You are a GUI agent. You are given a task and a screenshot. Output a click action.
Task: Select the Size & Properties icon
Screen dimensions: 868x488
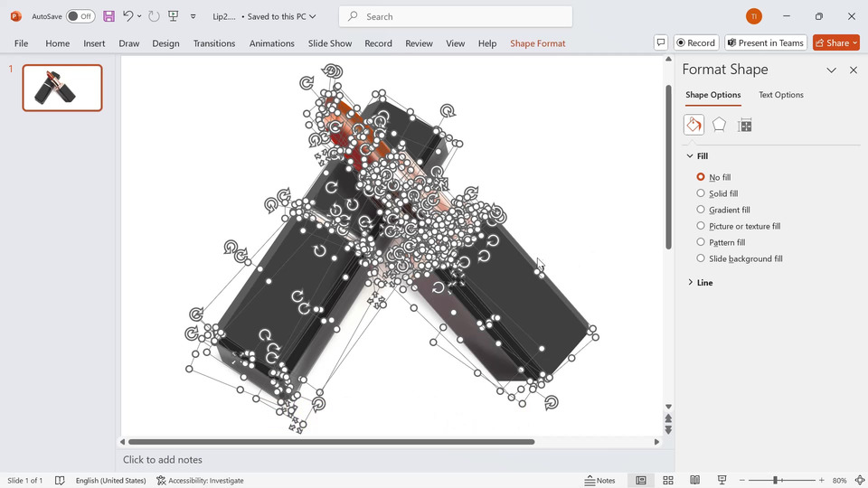tap(744, 125)
